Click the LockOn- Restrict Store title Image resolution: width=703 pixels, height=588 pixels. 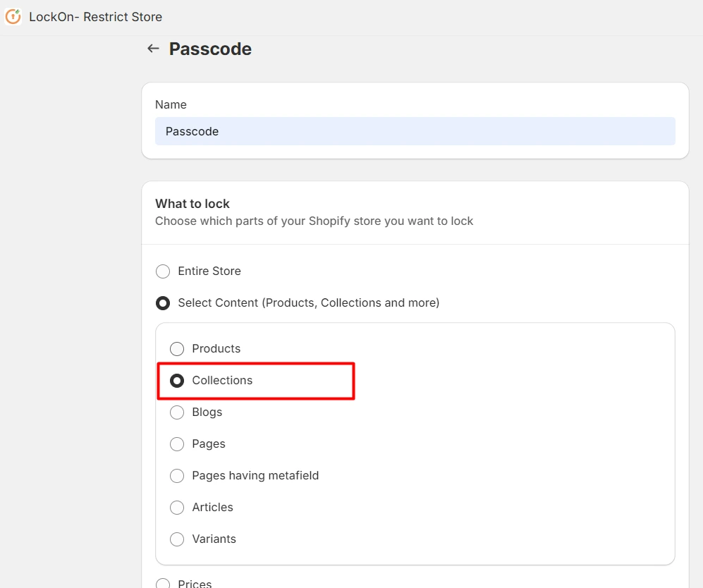[x=95, y=17]
